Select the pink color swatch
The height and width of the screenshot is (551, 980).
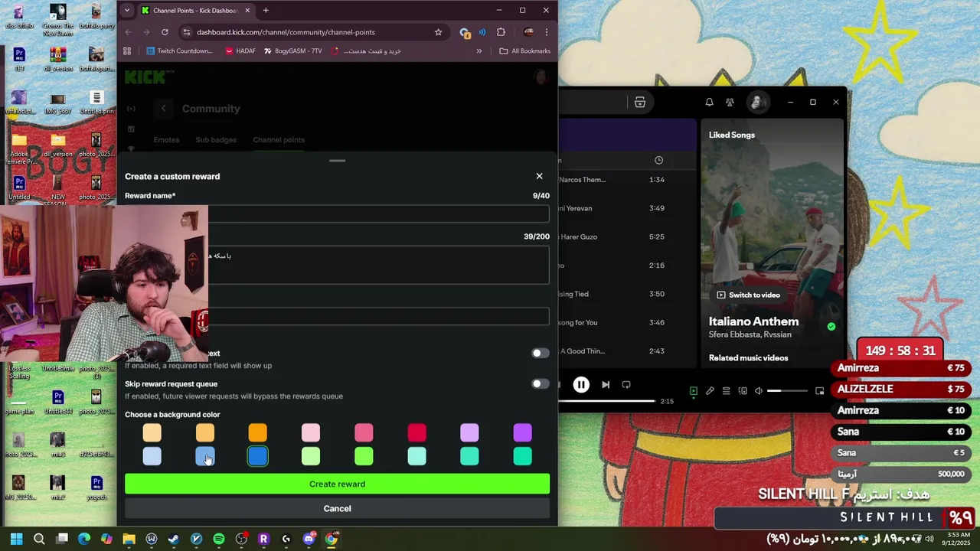pyautogui.click(x=364, y=433)
